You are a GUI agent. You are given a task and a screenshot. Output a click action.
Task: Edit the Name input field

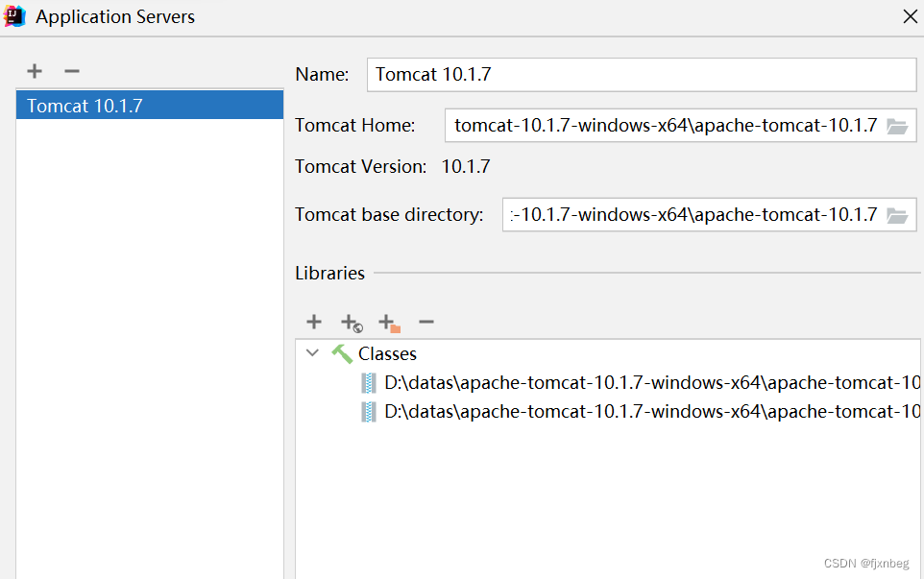coord(642,75)
